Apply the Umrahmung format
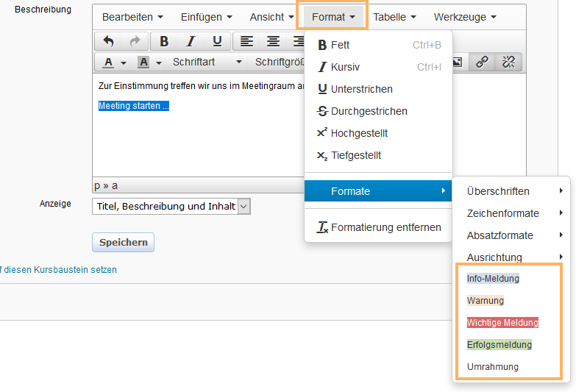This screenshot has height=392, width=576. click(x=493, y=367)
